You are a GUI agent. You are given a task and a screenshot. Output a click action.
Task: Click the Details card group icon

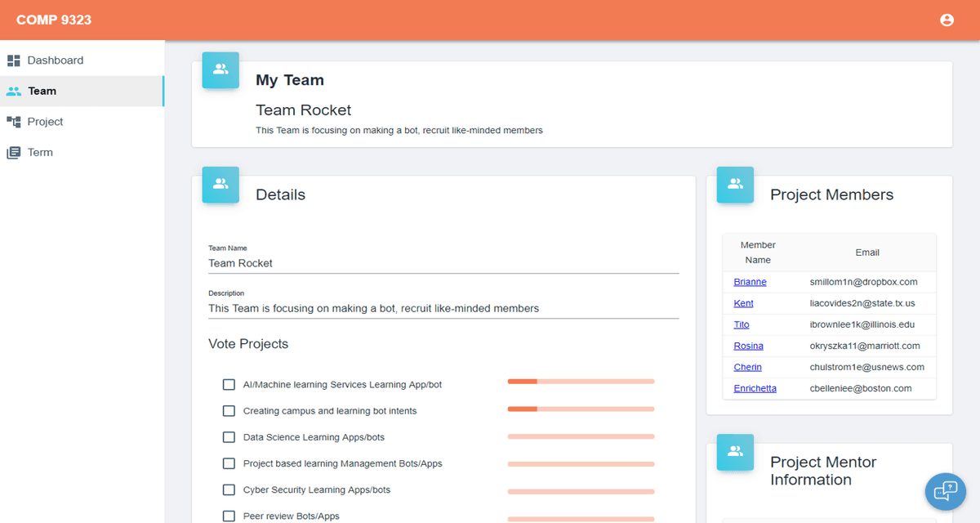pyautogui.click(x=220, y=185)
